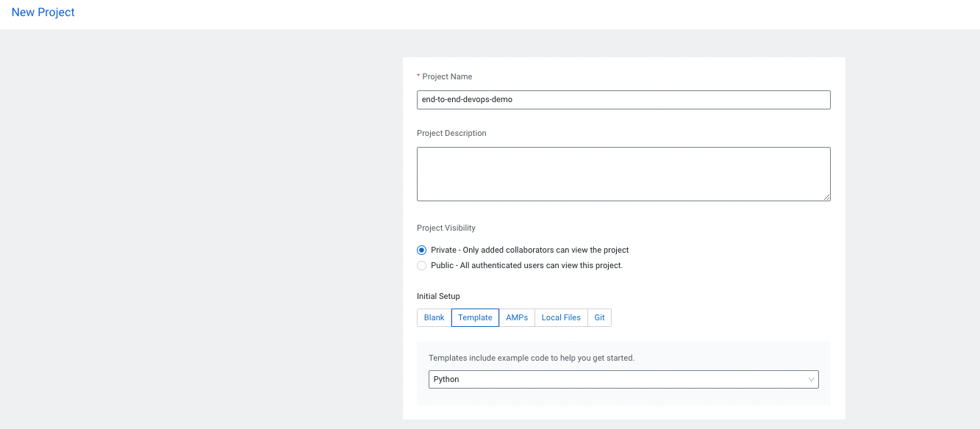
Task: Select Private project visibility
Action: pyautogui.click(x=421, y=250)
